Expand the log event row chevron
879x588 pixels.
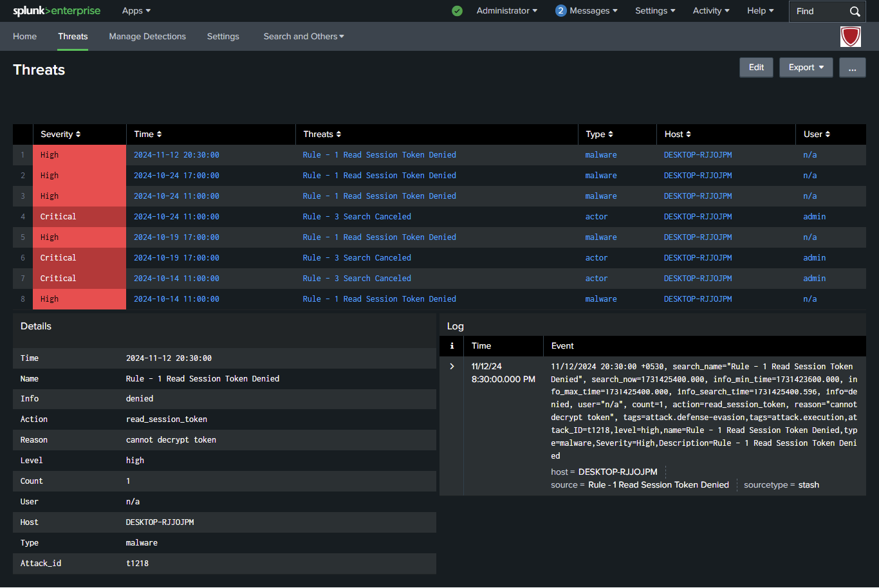click(452, 367)
